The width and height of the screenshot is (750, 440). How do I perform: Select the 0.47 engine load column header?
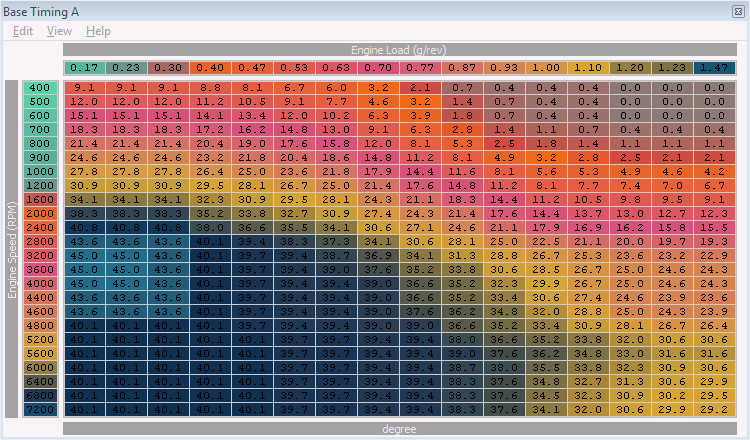pos(252,68)
